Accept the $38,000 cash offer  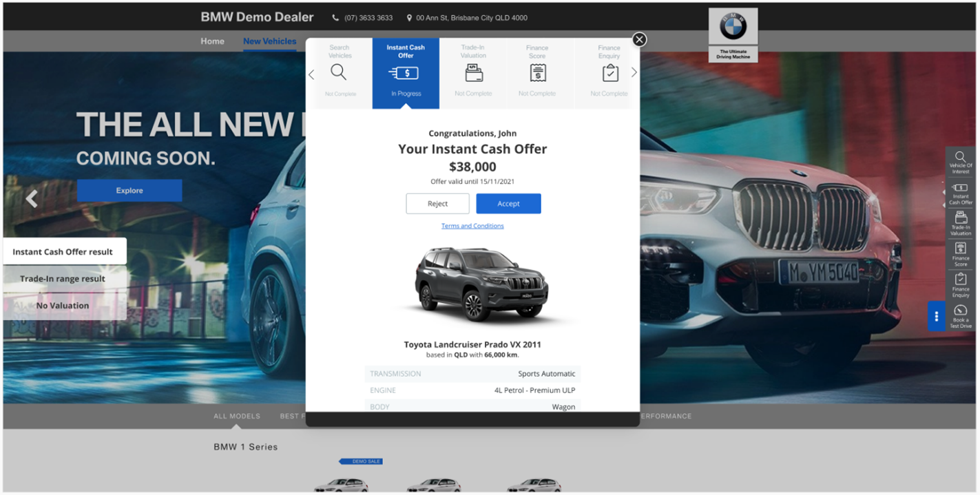[508, 204]
